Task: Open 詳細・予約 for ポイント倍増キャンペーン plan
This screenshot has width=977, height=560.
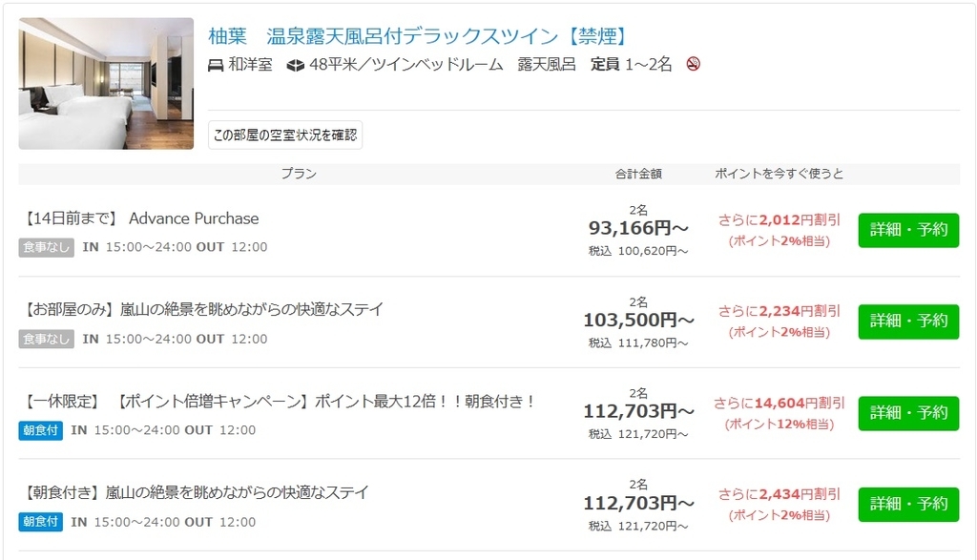Action: click(x=908, y=413)
